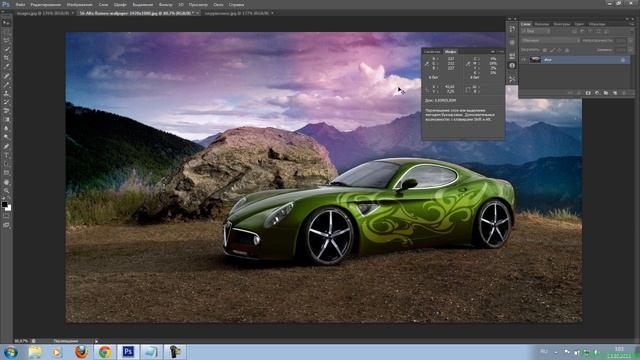
Task: Toggle lock image pixels brush icon
Action: point(552,50)
